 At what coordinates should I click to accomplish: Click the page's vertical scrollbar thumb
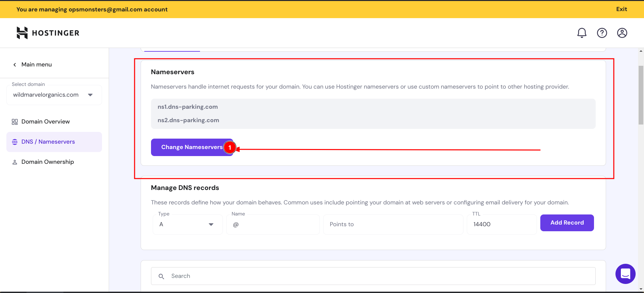click(x=641, y=95)
